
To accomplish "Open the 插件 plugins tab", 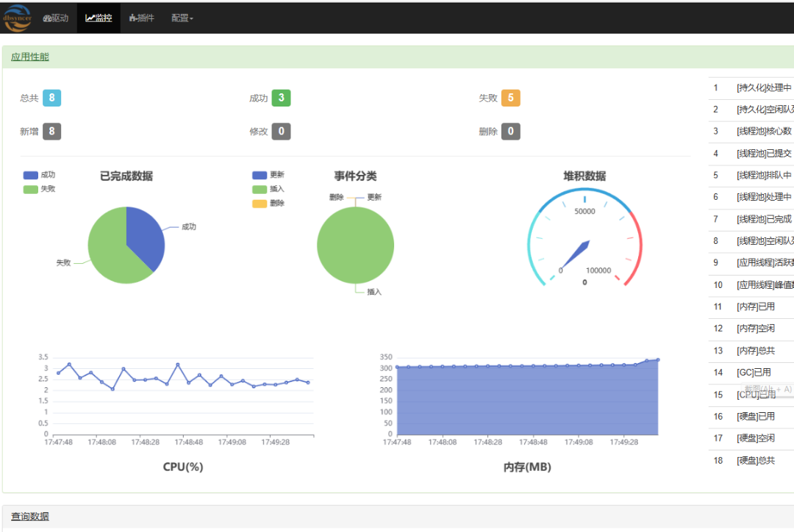I will tap(142, 18).
